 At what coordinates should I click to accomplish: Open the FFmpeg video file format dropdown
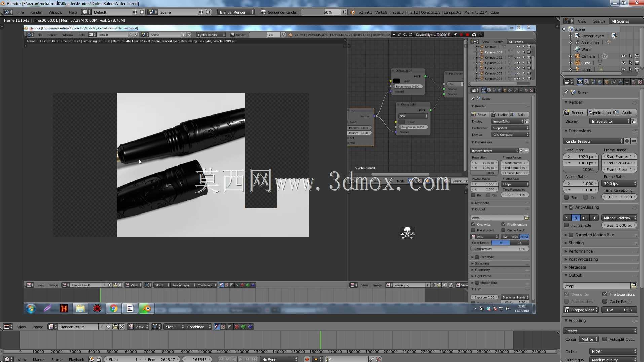581,310
